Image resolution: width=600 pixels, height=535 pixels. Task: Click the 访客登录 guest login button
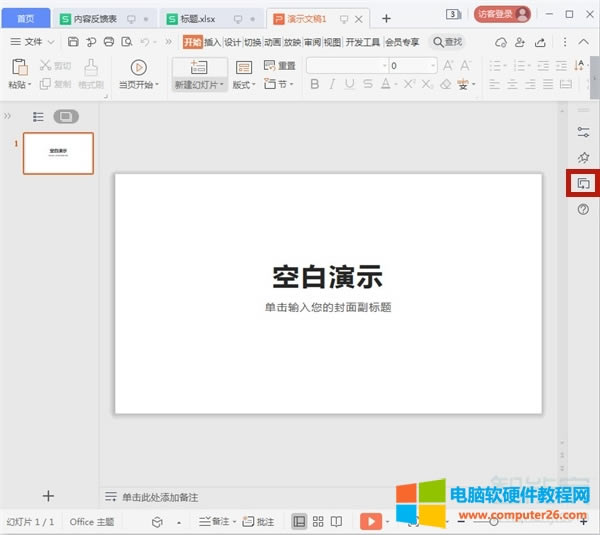[x=502, y=14]
